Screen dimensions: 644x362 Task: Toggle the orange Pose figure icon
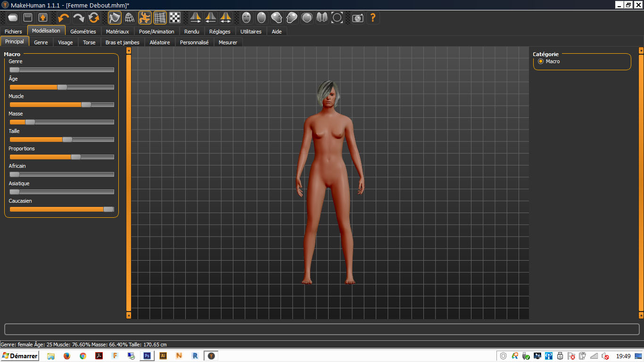click(145, 18)
